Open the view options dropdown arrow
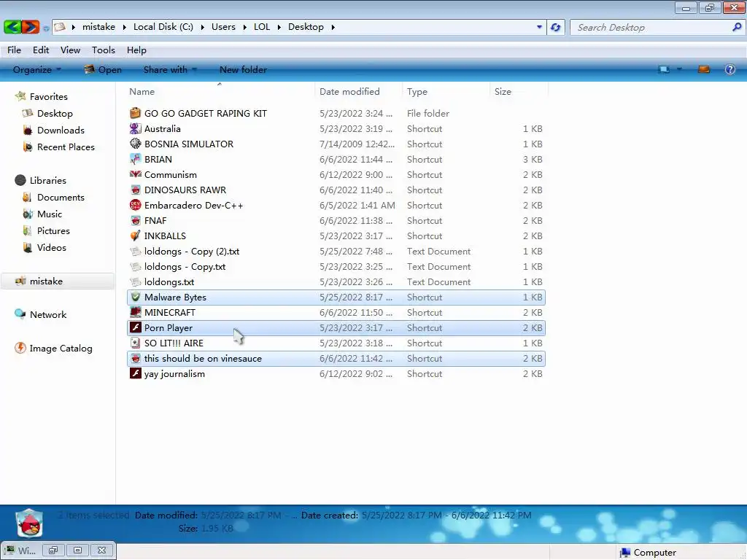This screenshot has height=560, width=747. coord(679,69)
